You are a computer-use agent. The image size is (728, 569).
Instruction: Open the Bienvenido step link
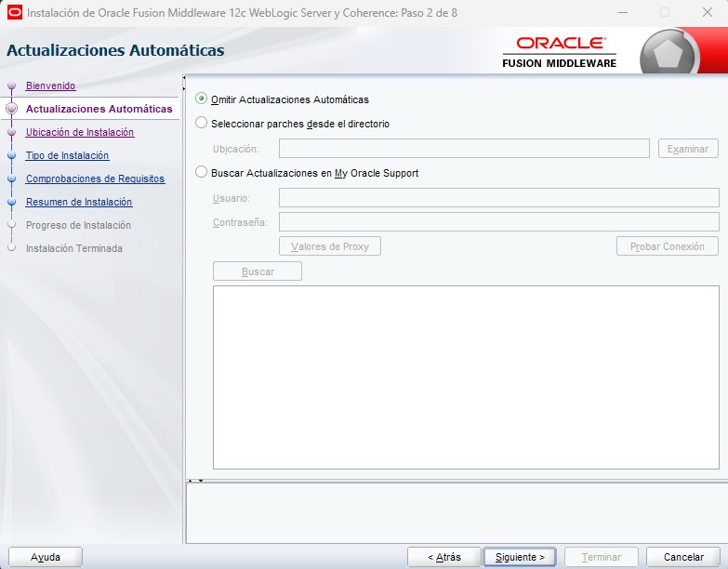click(50, 86)
